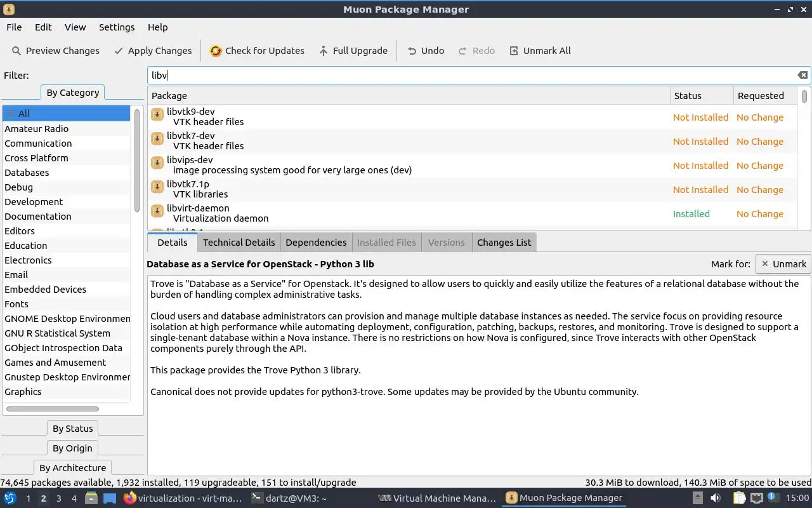Screen dimensions: 812x508
Task: Select the Development category
Action: [66, 202]
